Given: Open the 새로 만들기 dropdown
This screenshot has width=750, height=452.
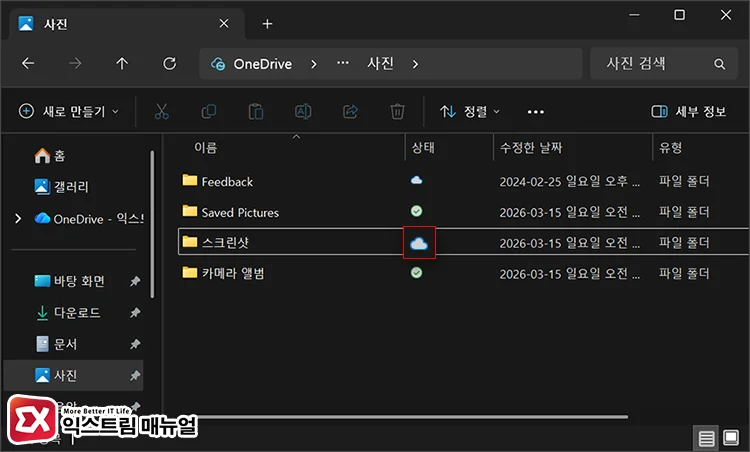Looking at the screenshot, I should 68,111.
